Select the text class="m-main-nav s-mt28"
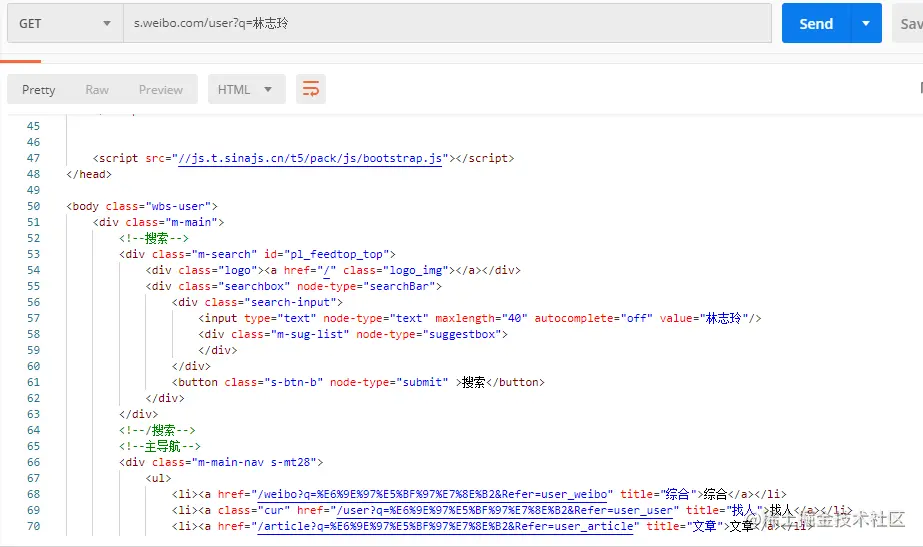 [x=234, y=462]
